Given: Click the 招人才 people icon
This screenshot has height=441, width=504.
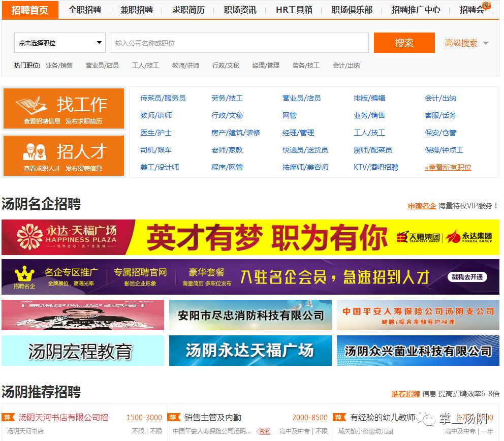Looking at the screenshot, I should pos(35,152).
